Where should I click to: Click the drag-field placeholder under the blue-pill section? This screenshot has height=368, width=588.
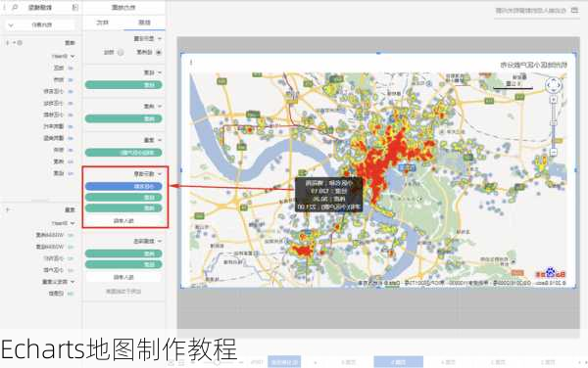point(123,221)
